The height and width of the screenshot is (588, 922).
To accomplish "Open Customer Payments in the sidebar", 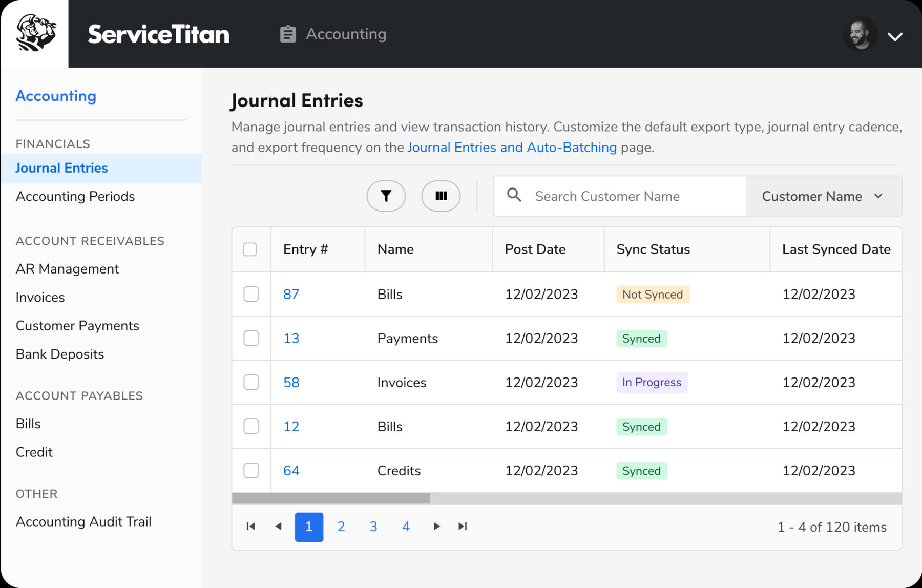I will tap(77, 326).
